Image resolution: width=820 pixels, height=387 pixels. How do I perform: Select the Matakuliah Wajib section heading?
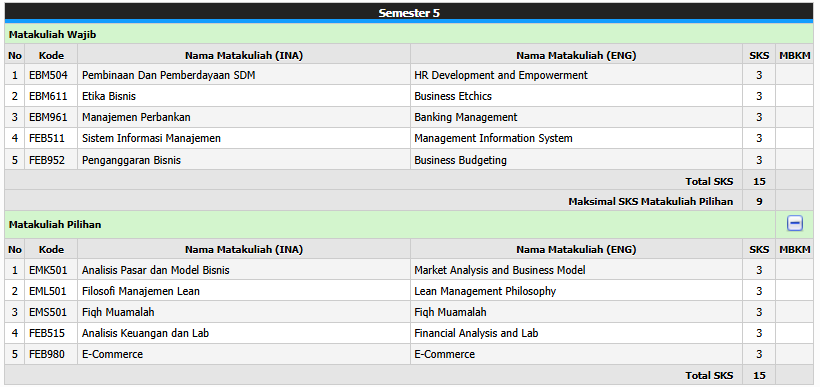coord(52,35)
